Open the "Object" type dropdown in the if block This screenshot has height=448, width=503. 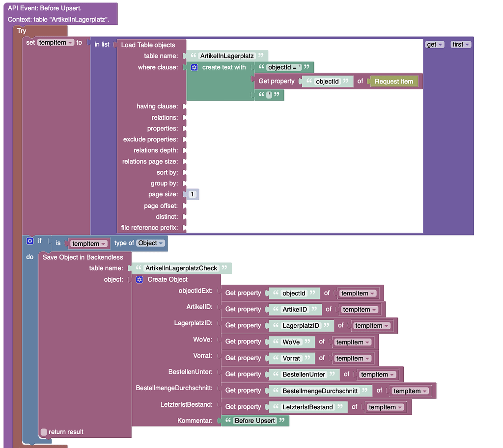coord(150,243)
